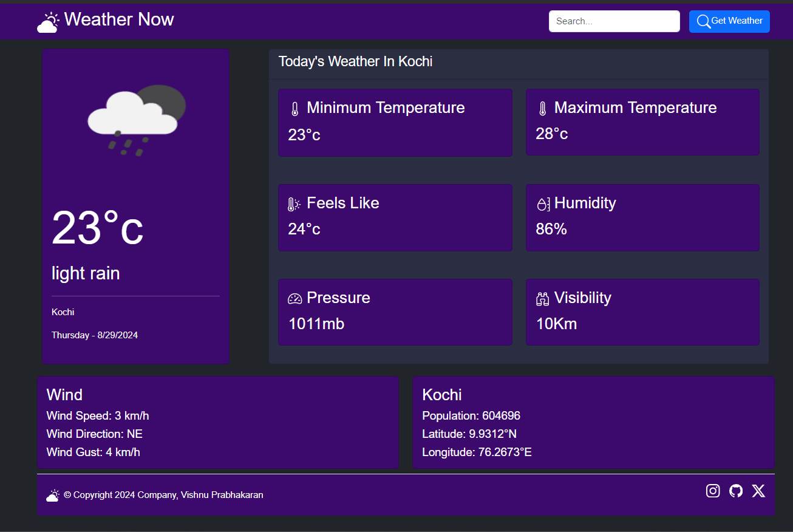Click the Search input field
The image size is (793, 532).
point(614,21)
